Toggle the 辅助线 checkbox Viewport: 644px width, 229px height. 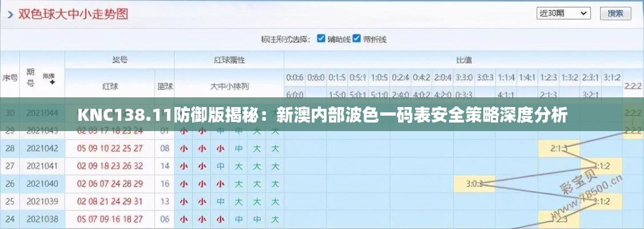point(322,39)
